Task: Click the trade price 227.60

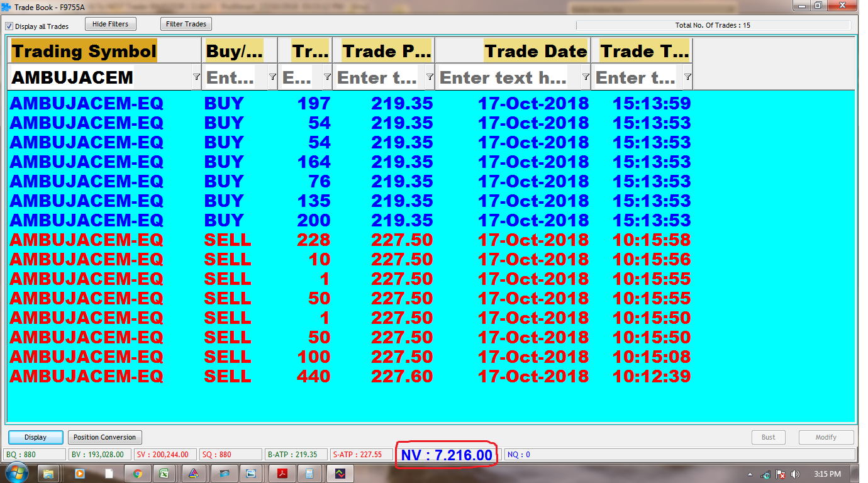Action: click(x=402, y=376)
